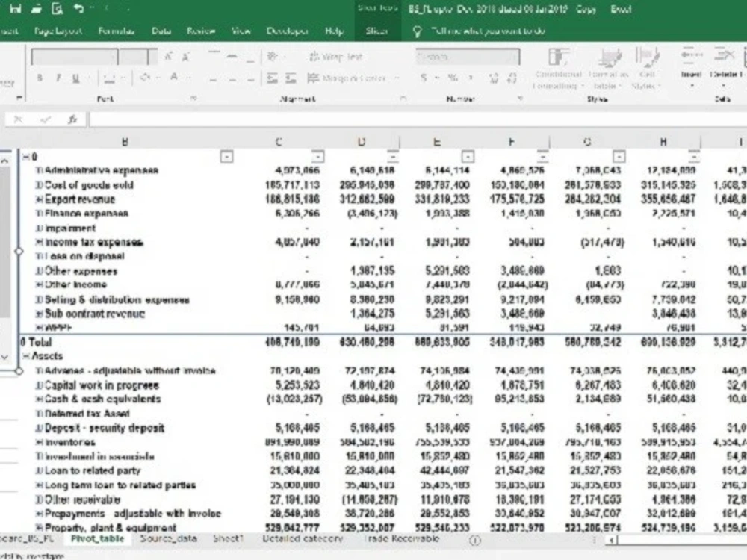
Task: Click into the formula bar
Action: pos(418,119)
